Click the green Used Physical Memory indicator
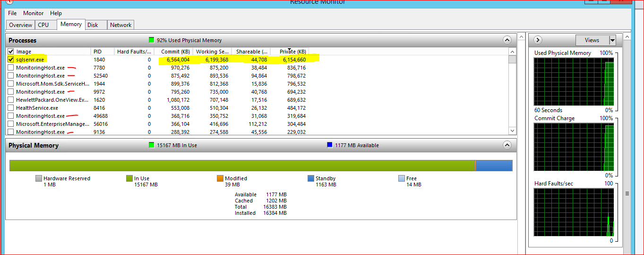This screenshot has width=644, height=255. (x=151, y=40)
